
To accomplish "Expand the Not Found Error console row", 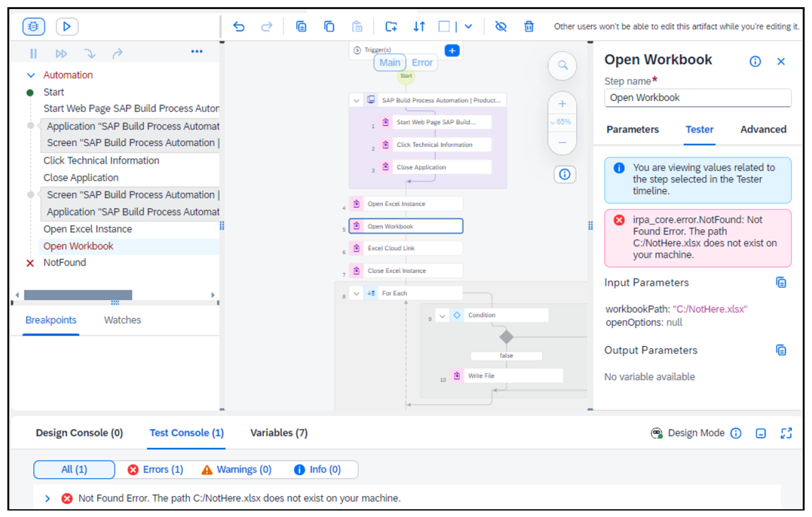I will coord(48,499).
